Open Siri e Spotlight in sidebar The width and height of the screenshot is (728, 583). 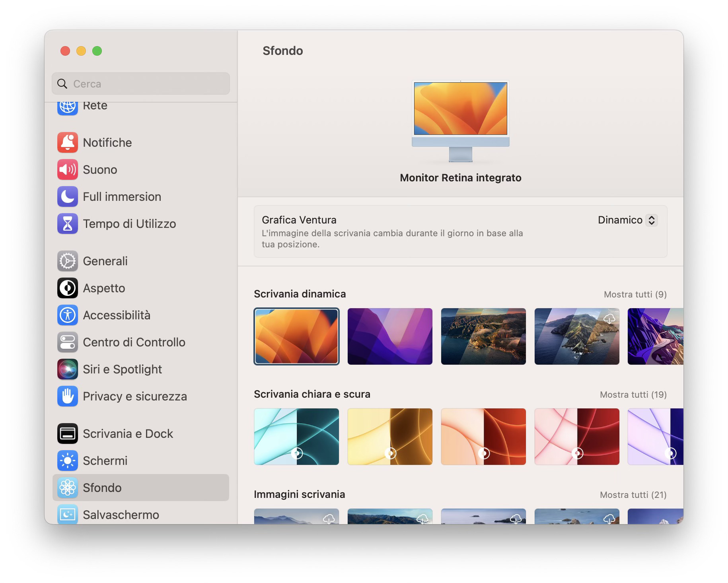point(141,369)
